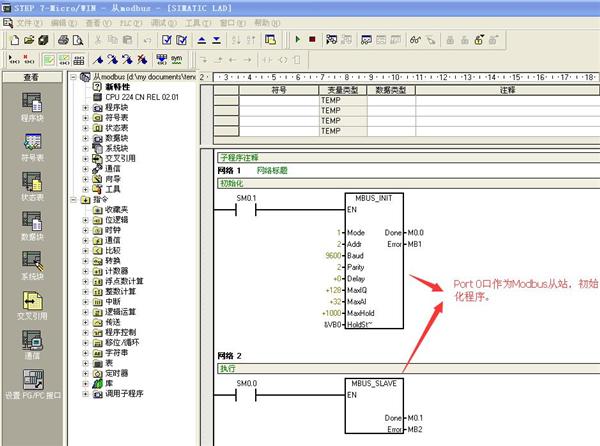Open 系统块 in the left view bar

(x=32, y=265)
